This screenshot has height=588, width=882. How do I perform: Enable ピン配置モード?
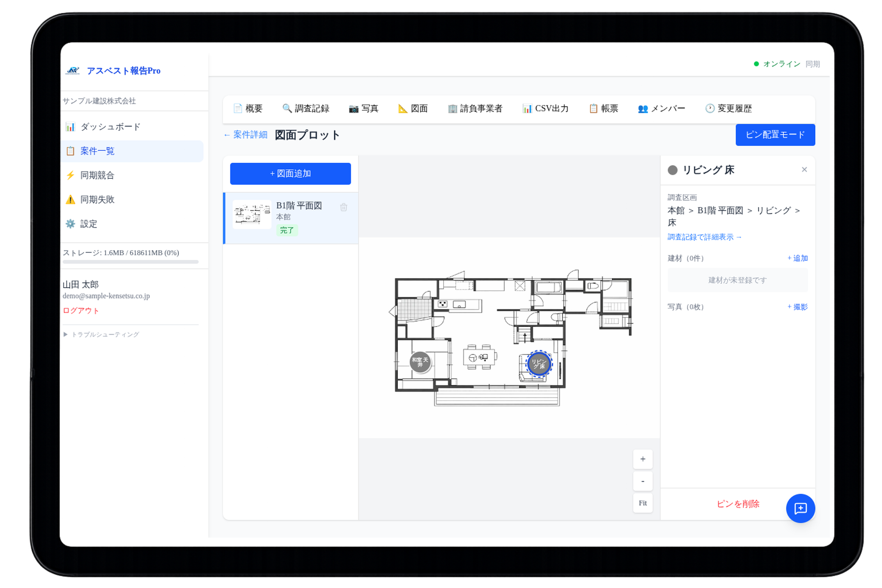(x=775, y=135)
